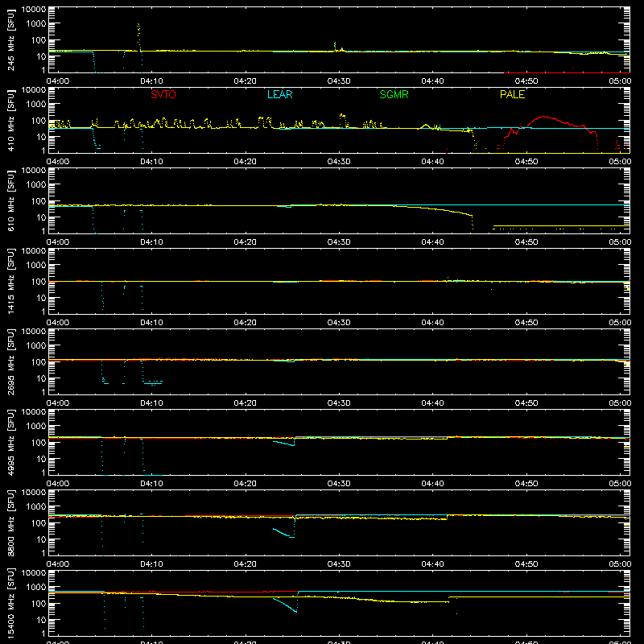The height and width of the screenshot is (644, 644).
Task: Click 05:00 time label of 245 MHz plot
Action: 620,81
